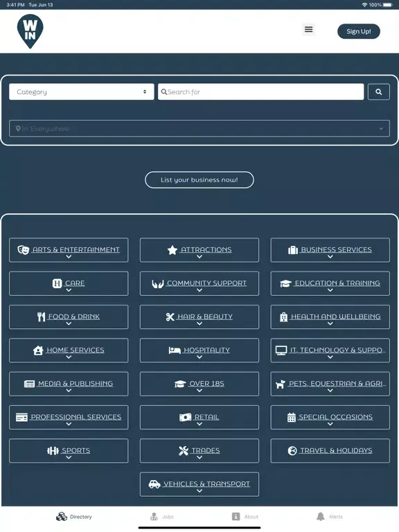Click the card icon for Professional Services
Image resolution: width=399 pixels, height=532 pixels.
pos(21,417)
